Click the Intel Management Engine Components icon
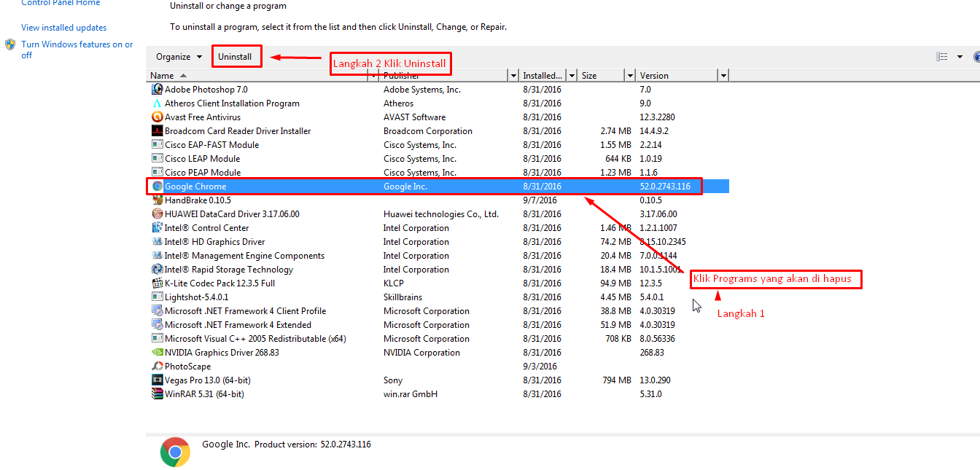 click(x=157, y=256)
